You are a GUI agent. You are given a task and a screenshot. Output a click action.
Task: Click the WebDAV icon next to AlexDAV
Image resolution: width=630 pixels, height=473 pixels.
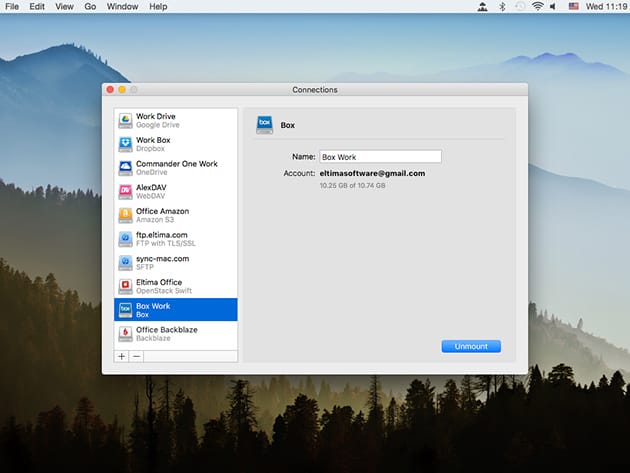coord(125,191)
